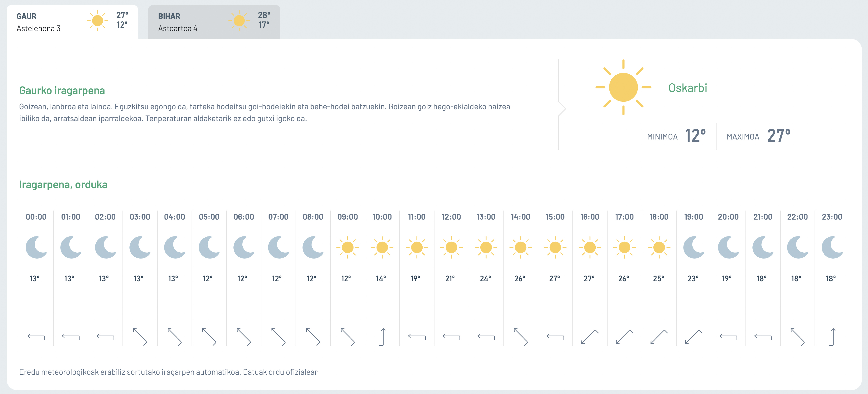Click the sun icon at 17:00
The width and height of the screenshot is (868, 394).
pyautogui.click(x=624, y=247)
